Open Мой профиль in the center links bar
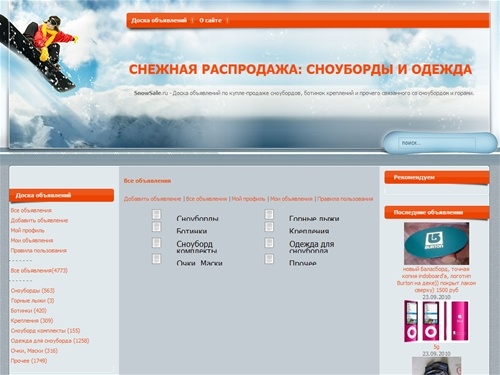 (x=248, y=199)
